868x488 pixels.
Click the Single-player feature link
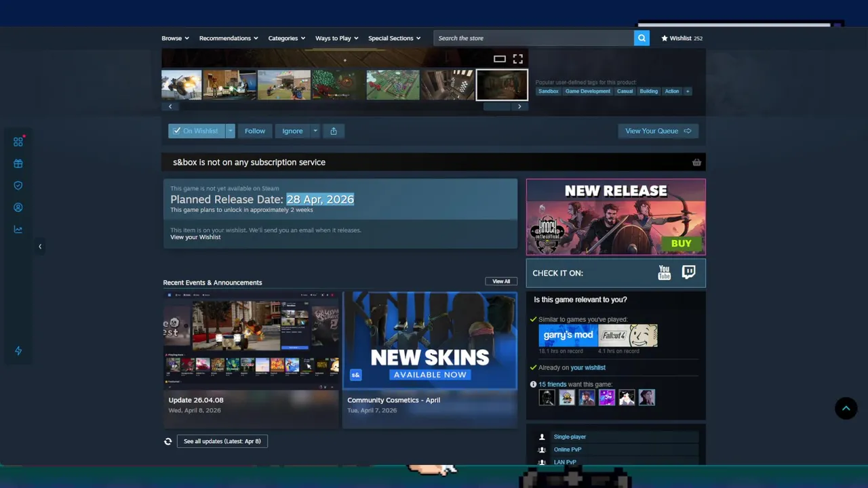[570, 437]
